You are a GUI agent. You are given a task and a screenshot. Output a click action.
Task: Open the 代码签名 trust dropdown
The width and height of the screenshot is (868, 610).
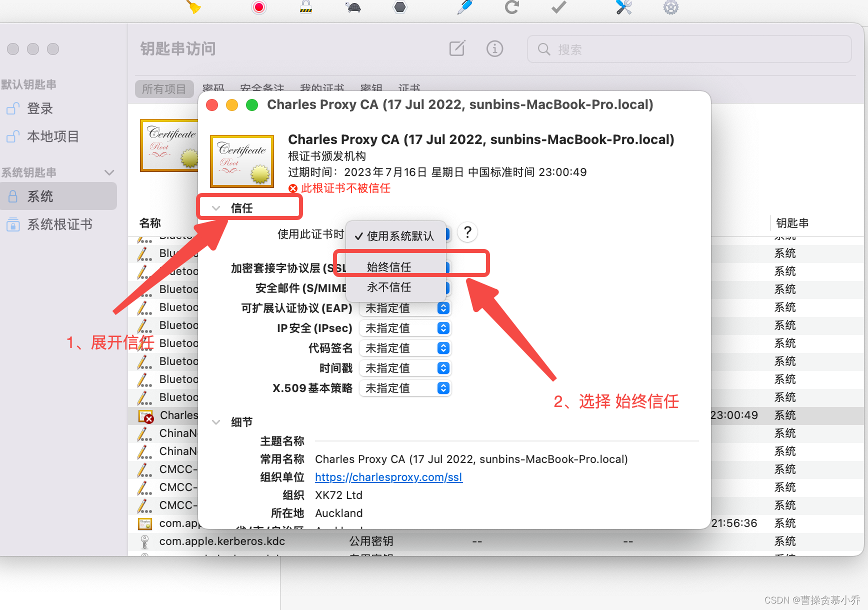(405, 348)
